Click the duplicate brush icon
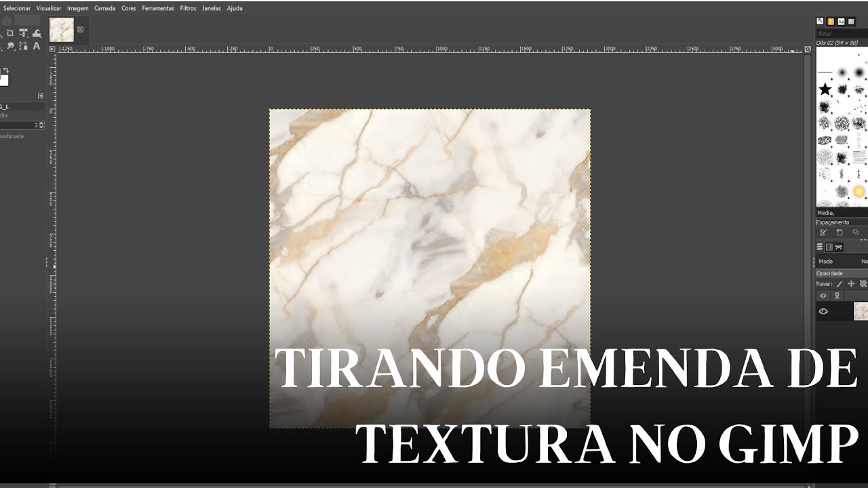This screenshot has height=488, width=868. pos(856,232)
